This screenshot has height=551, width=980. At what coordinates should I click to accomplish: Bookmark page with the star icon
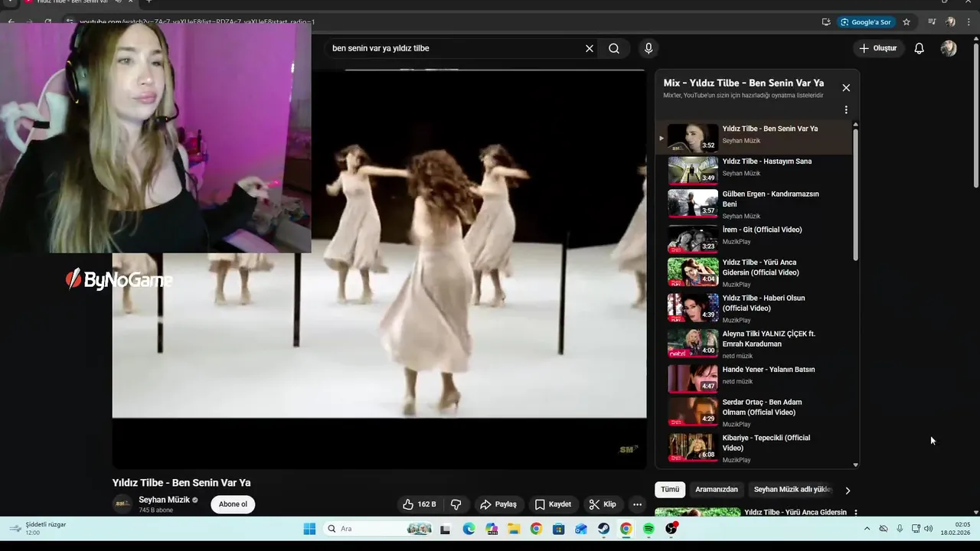tap(906, 22)
